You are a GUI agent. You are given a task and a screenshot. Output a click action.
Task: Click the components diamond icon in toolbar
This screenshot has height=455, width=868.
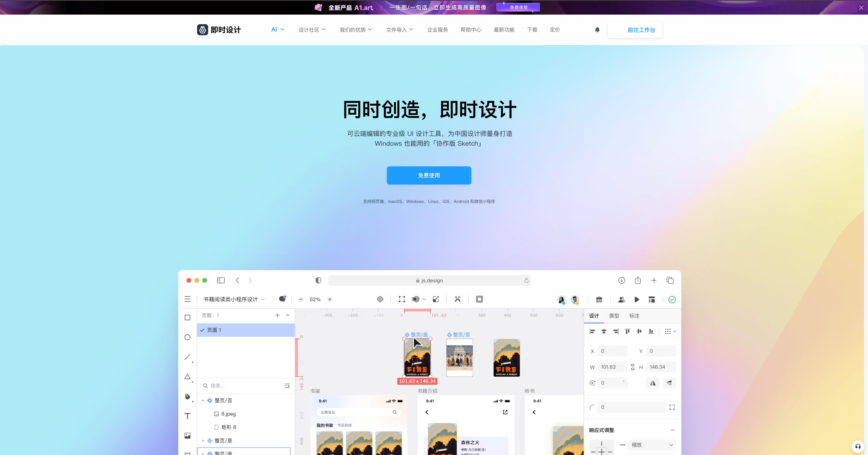(x=380, y=299)
